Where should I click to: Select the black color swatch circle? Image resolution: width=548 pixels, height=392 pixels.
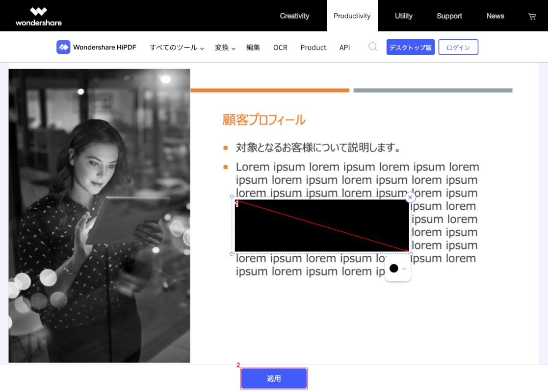(393, 268)
